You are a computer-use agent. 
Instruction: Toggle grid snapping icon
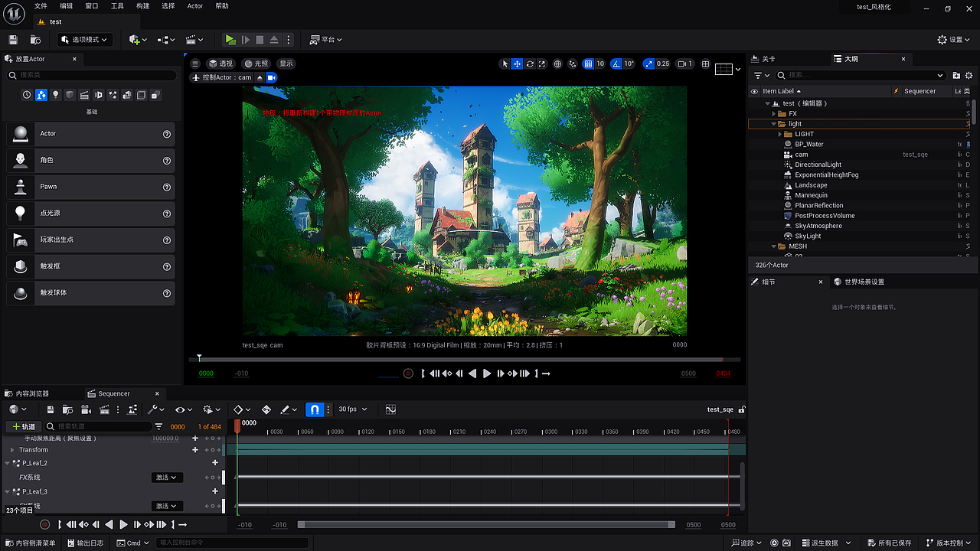click(588, 64)
